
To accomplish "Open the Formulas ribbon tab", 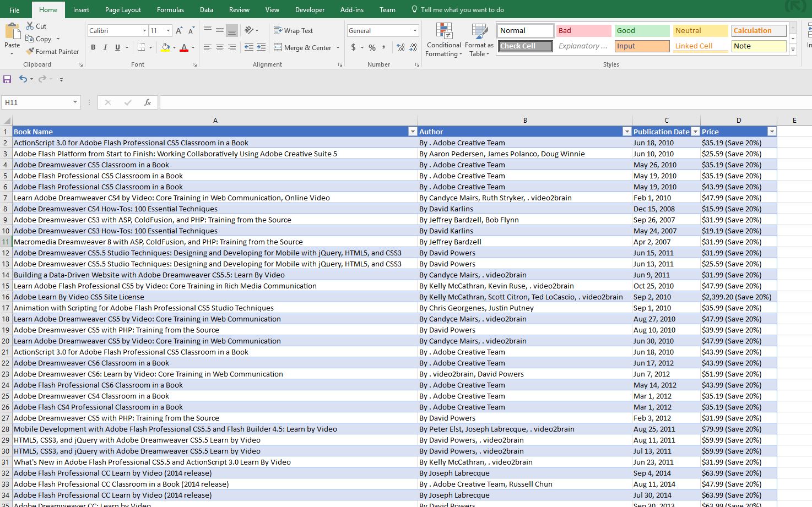I will click(x=170, y=10).
